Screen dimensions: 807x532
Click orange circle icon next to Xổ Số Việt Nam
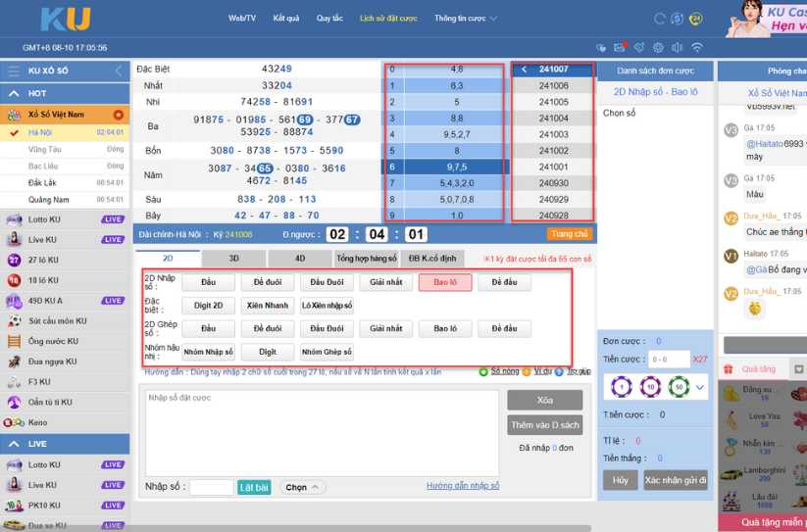pos(118,115)
